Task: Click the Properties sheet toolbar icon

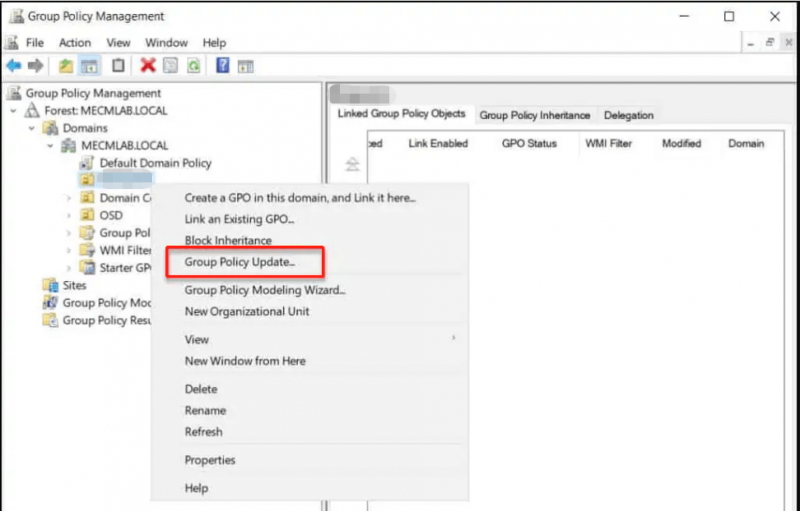Action: (170, 65)
